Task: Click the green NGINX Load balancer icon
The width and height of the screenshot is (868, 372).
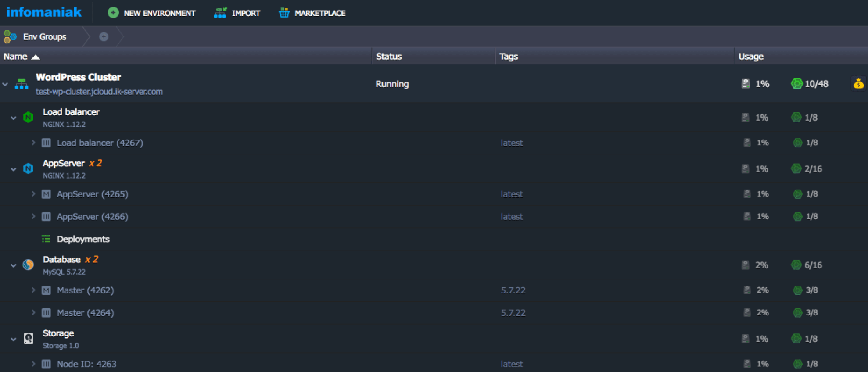Action: pos(28,117)
